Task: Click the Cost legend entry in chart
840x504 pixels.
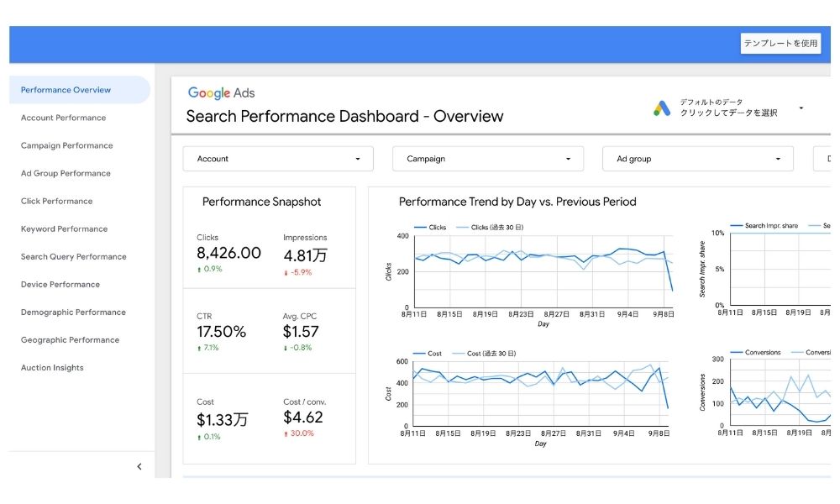Action: point(428,354)
